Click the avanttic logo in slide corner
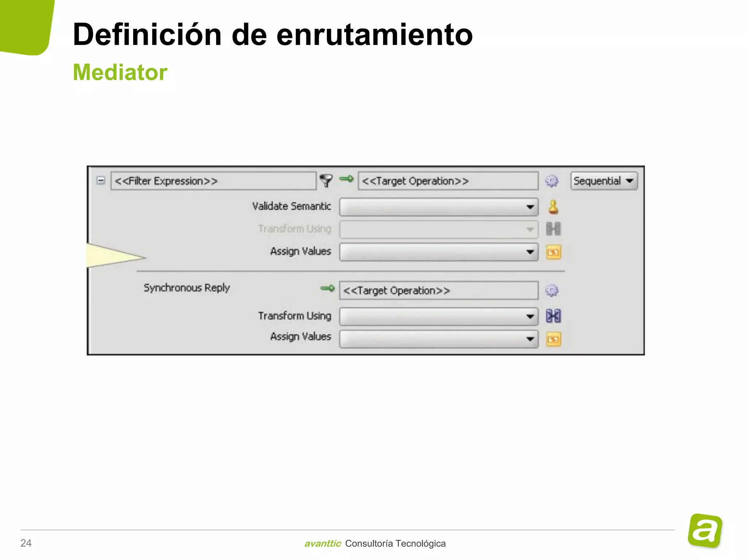The width and height of the screenshot is (747, 560). [705, 530]
